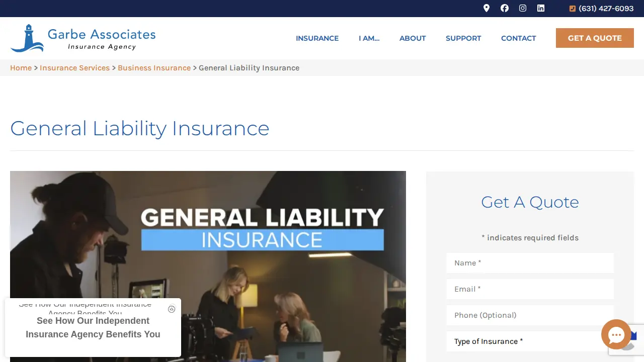Click 'See How Our Independent Insurance Agency' popup text
The height and width of the screenshot is (362, 644).
tap(93, 327)
